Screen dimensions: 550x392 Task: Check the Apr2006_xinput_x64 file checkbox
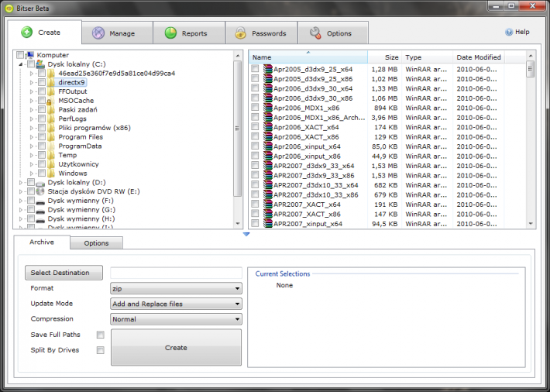click(255, 146)
